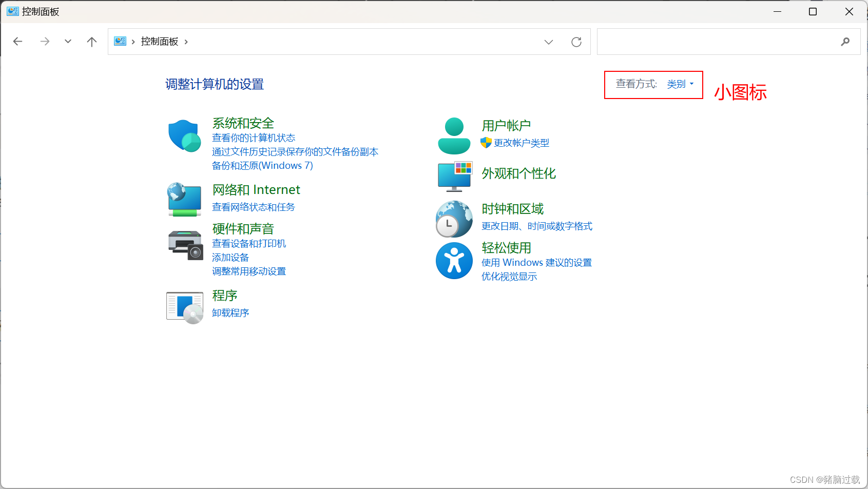Screen dimensions: 868x489
Task: Open 外观和个性化 category
Action: (x=518, y=173)
